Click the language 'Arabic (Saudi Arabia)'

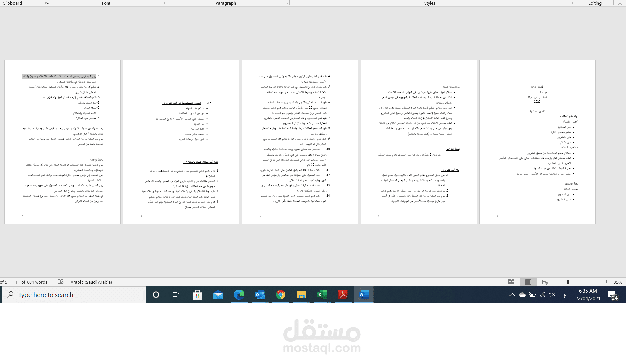pos(91,282)
